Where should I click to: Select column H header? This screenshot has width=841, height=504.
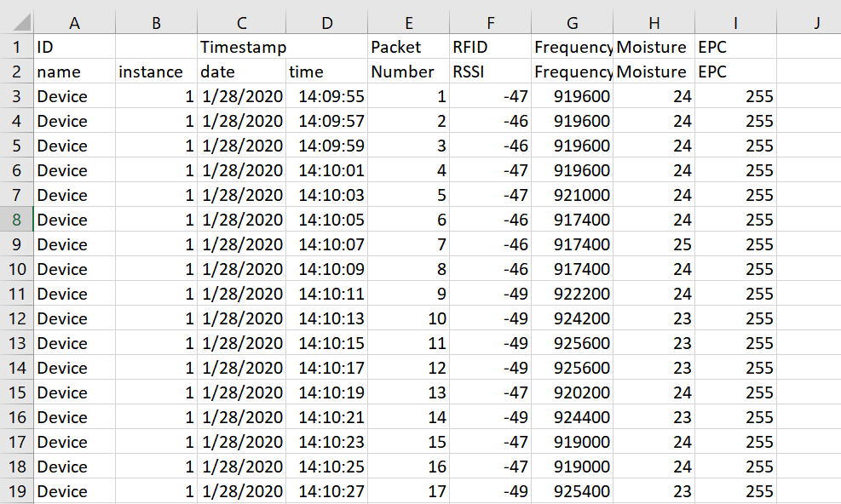point(654,23)
